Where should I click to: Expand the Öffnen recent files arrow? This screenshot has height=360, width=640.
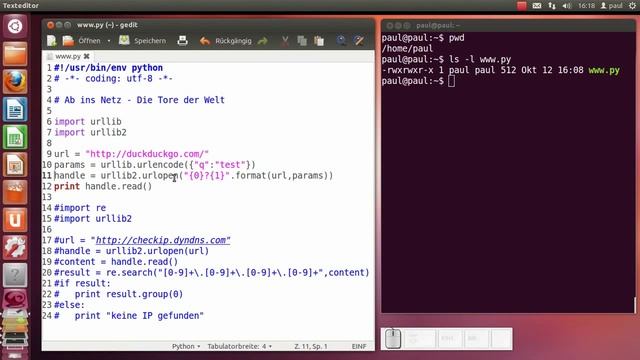[x=109, y=41]
